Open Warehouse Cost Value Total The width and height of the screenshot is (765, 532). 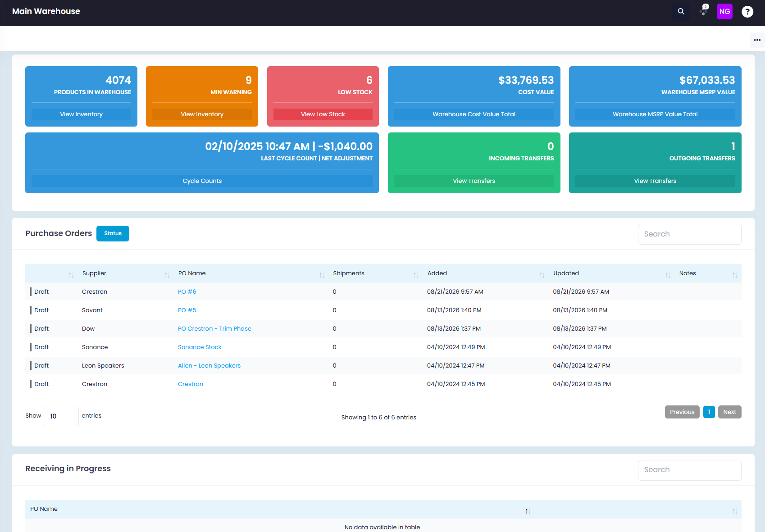[x=474, y=114]
